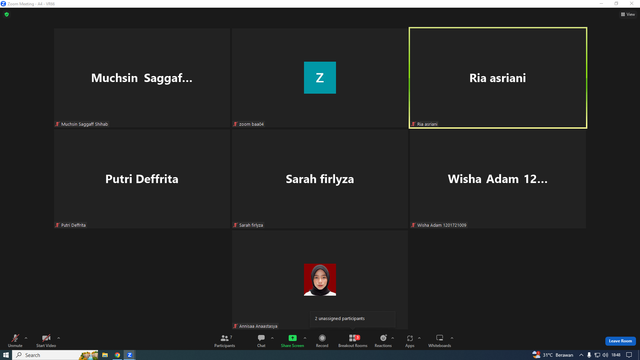640x360 pixels.
Task: Open File Explorer from the taskbar
Action: tap(105, 355)
